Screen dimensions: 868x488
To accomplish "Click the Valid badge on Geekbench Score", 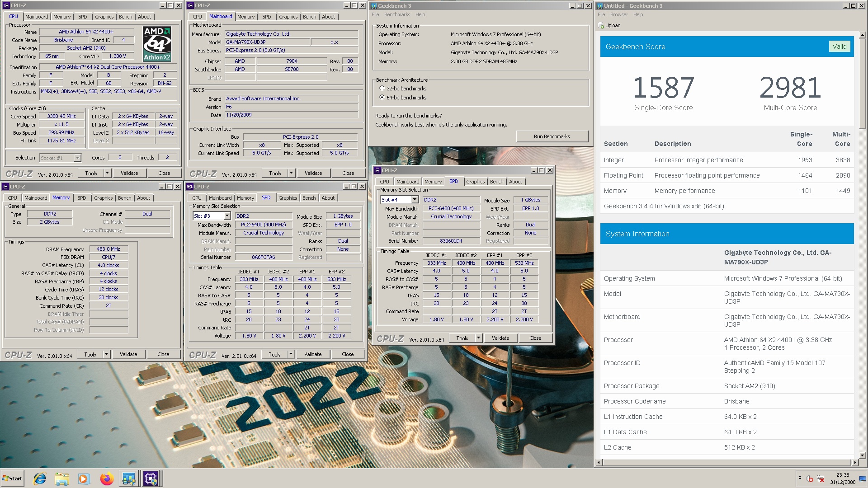I will click(840, 47).
